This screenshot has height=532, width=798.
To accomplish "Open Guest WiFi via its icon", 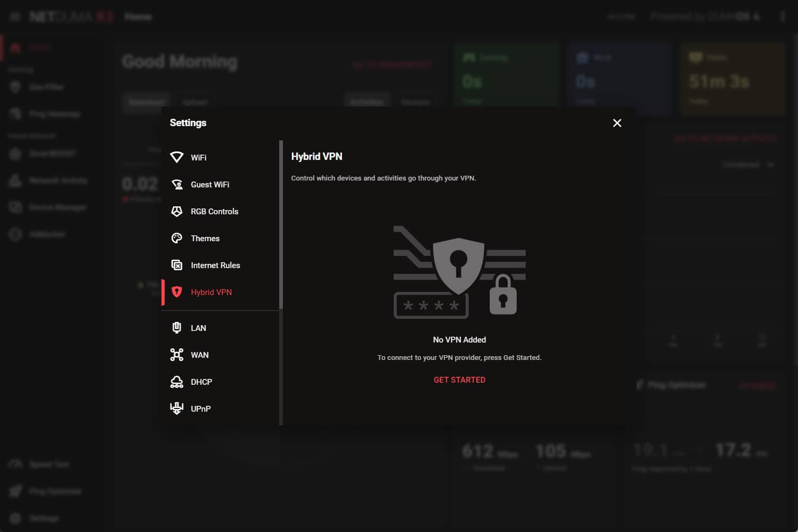I will 177,184.
